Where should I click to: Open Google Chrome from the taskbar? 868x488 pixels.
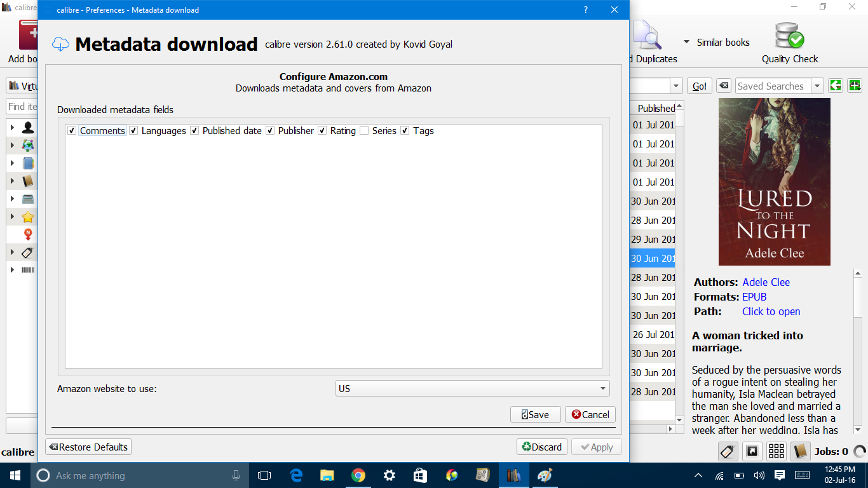tap(358, 475)
